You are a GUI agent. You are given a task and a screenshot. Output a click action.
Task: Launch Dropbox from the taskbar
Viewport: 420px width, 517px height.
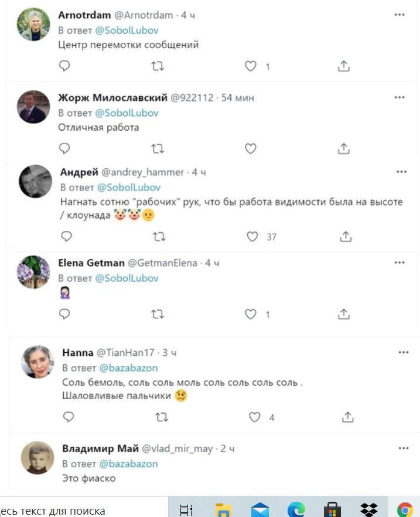(x=368, y=509)
